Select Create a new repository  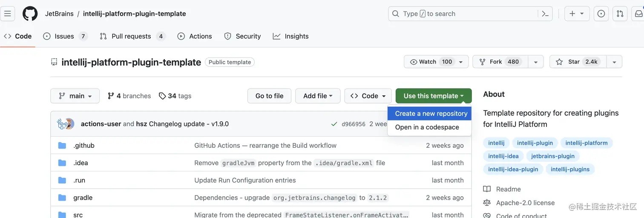click(431, 114)
